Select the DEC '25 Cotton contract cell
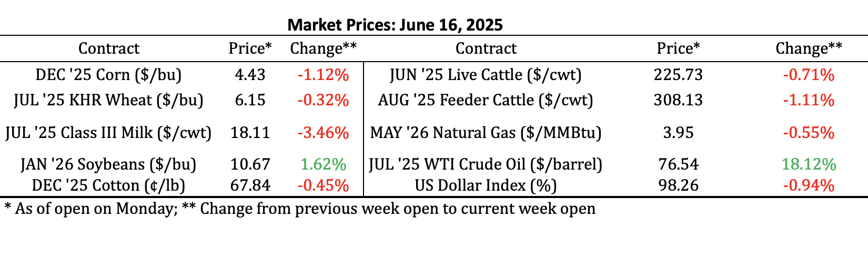Screen dimensions: 868x256 pyautogui.click(x=108, y=185)
